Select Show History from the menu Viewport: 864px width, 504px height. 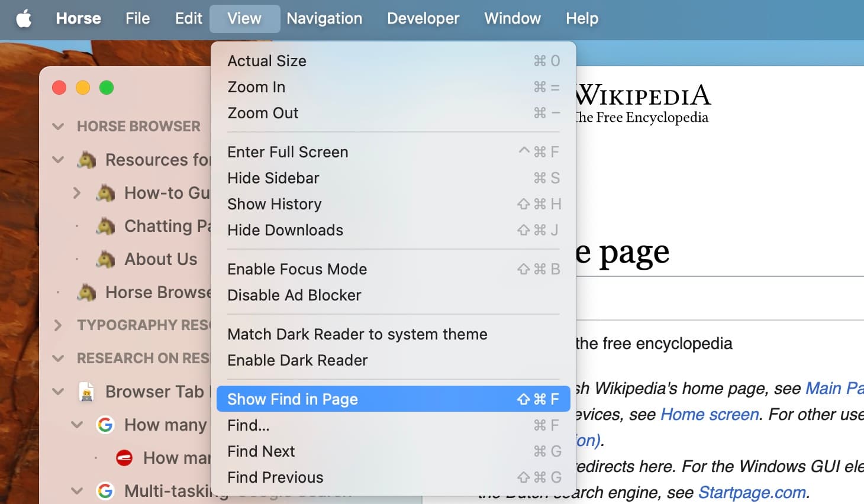274,204
